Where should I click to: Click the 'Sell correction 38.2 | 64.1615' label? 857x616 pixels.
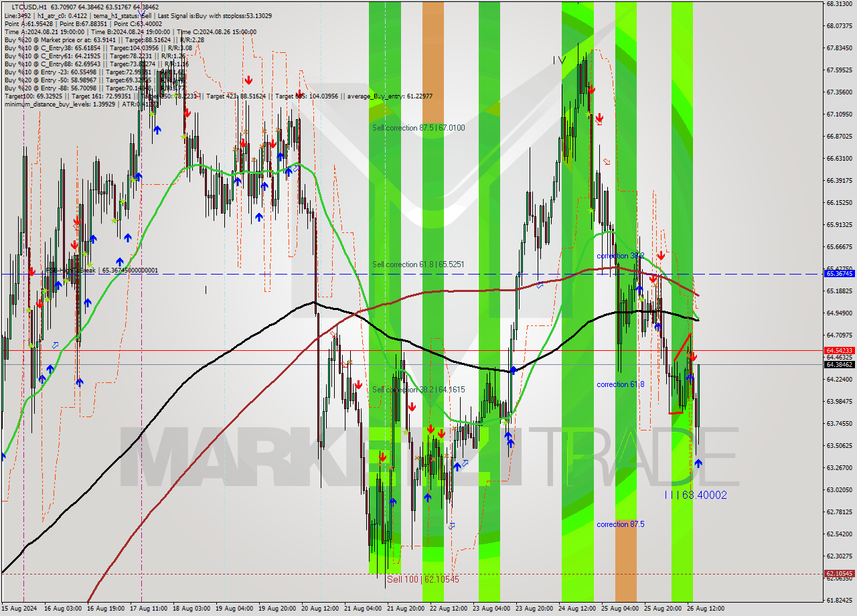click(418, 390)
